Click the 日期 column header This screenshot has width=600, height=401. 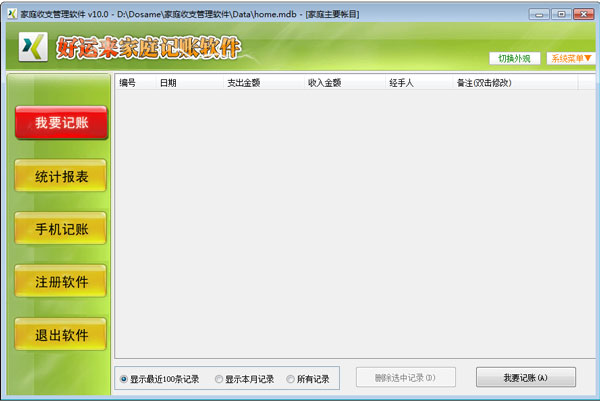[x=168, y=82]
